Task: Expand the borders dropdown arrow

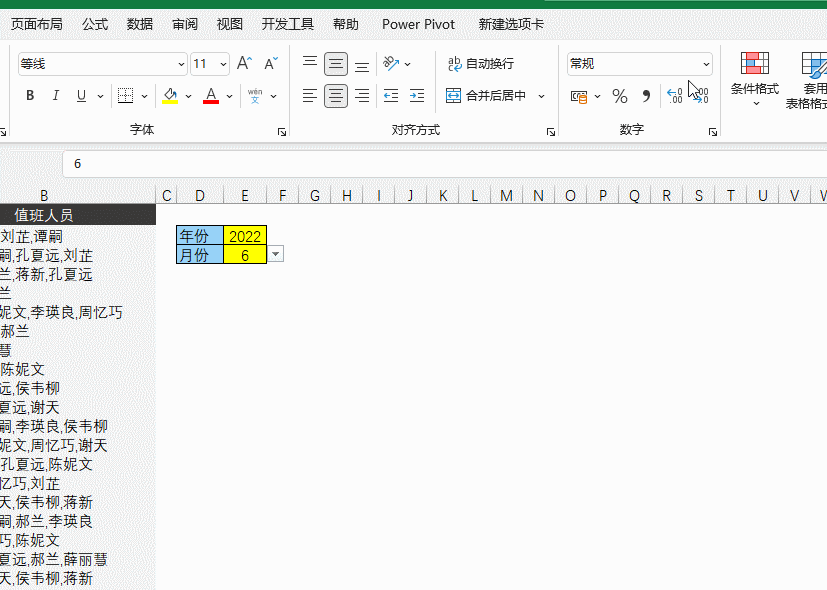Action: [144, 96]
